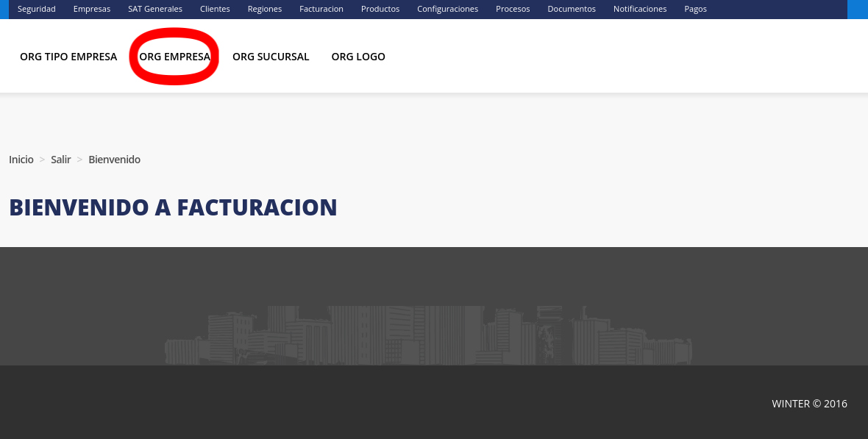The image size is (868, 439).
Task: Click the Documentos menu item
Action: [x=572, y=9]
